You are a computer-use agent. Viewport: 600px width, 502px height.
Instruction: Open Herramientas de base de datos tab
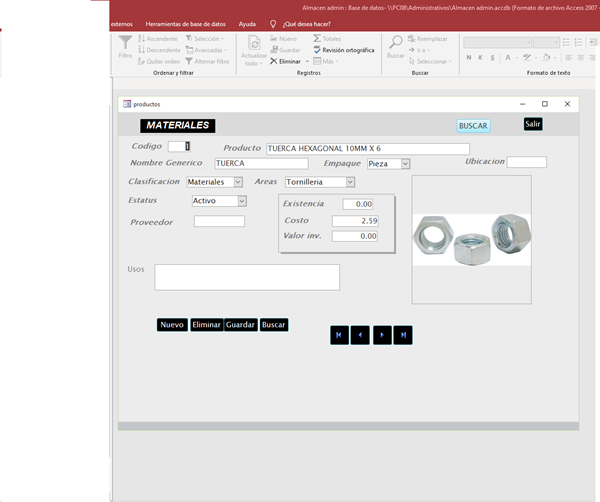(185, 23)
